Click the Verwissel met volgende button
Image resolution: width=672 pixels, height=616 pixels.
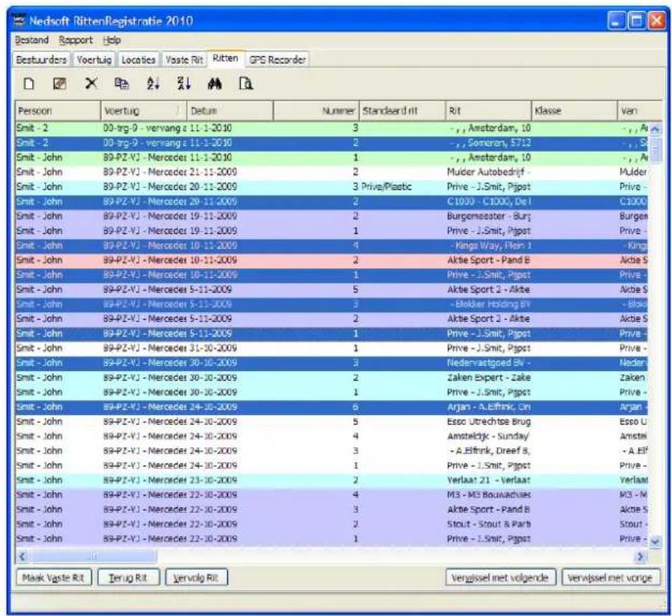pyautogui.click(x=500, y=577)
